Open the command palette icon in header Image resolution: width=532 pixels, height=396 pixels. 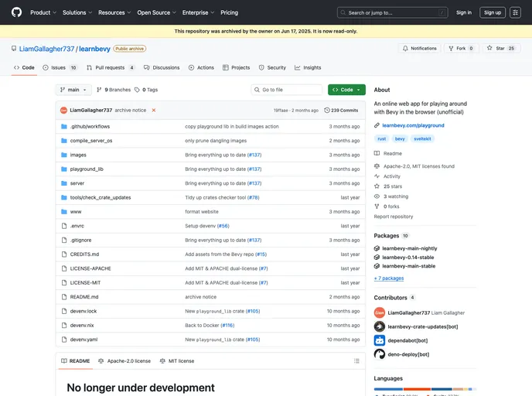click(x=515, y=12)
